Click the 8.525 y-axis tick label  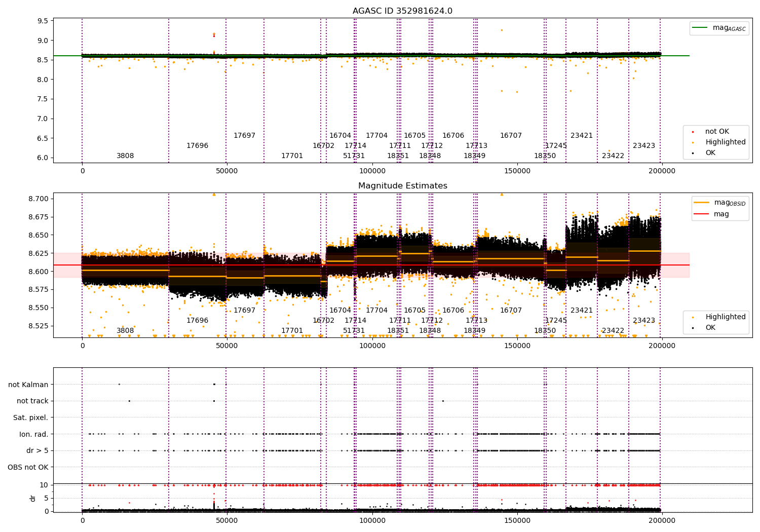pos(39,326)
